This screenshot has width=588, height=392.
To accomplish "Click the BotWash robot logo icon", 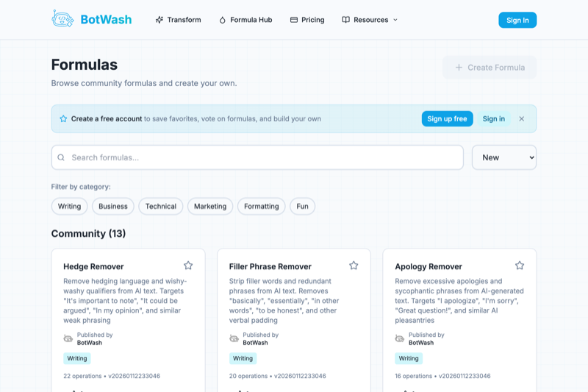I will coord(62,19).
